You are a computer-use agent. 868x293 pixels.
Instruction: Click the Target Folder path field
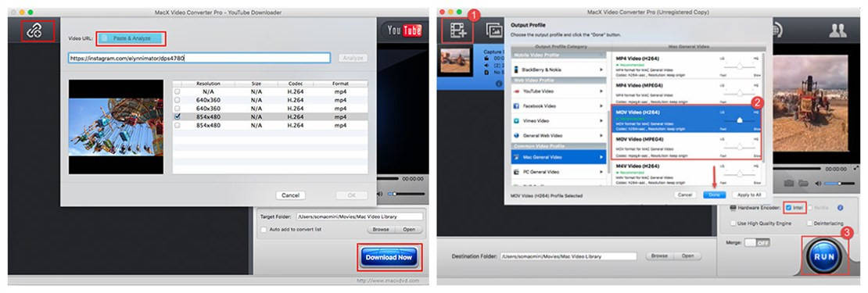pyautogui.click(x=359, y=216)
